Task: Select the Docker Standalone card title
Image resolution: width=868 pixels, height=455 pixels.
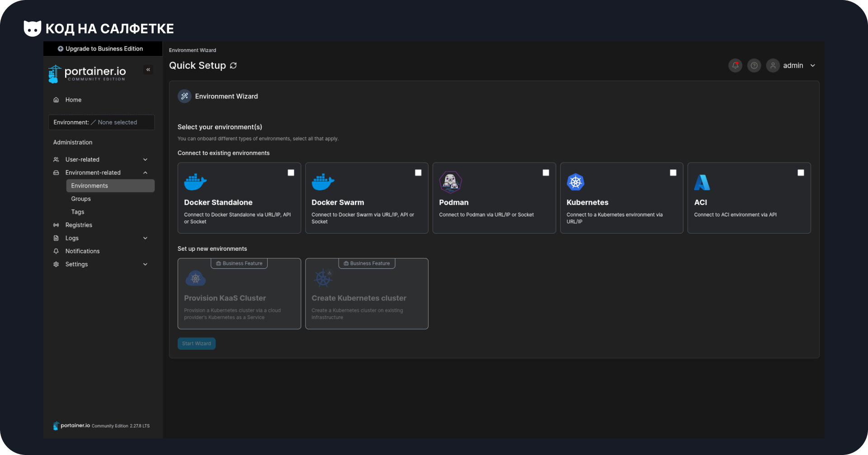Action: (218, 202)
